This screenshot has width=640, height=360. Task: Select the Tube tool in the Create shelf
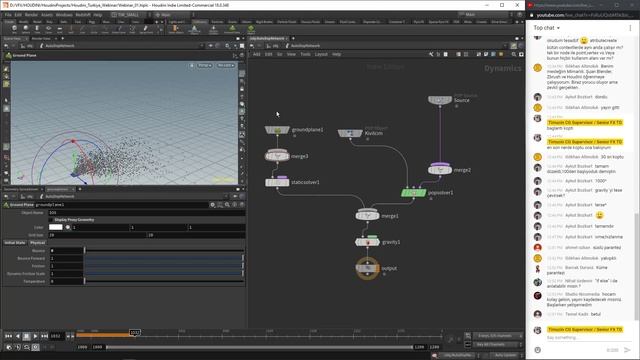click(x=37, y=29)
